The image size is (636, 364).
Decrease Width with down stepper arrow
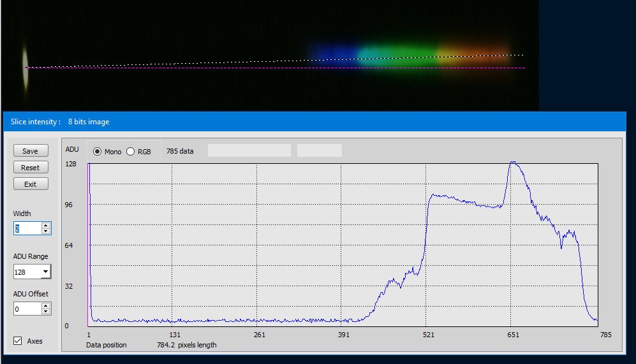[x=46, y=231]
